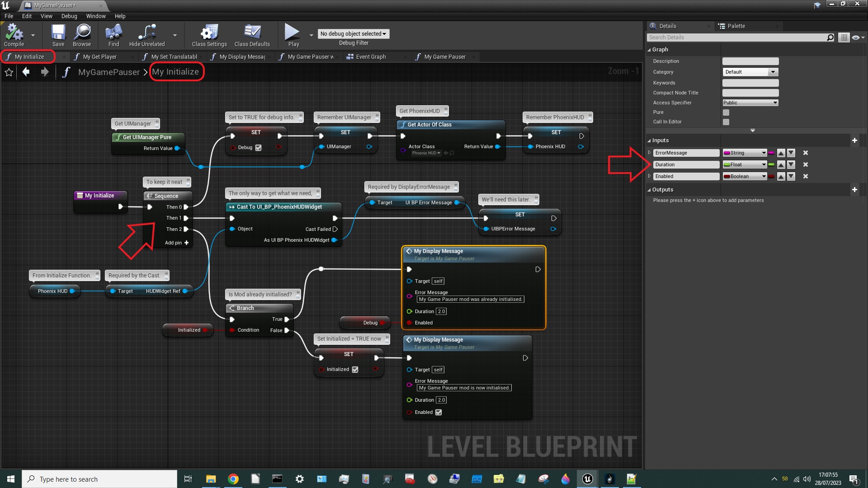Add new output parameter with plus icon

tap(854, 190)
